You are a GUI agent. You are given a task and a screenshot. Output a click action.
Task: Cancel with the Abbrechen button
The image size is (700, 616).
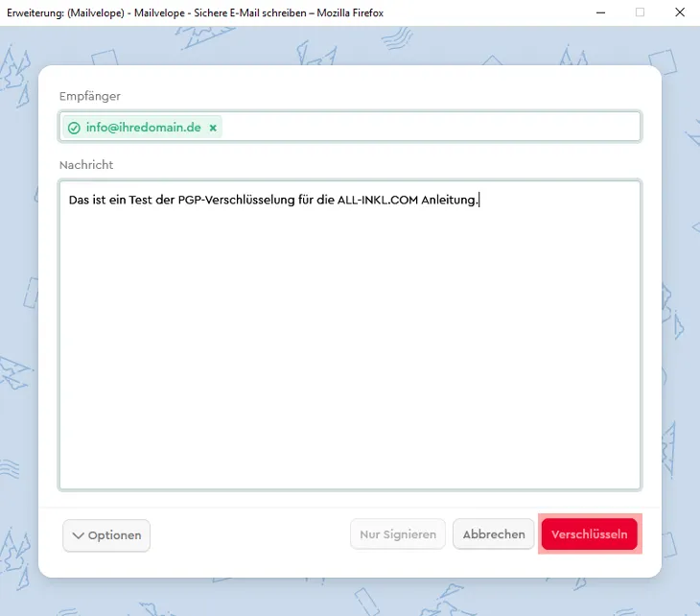(494, 534)
